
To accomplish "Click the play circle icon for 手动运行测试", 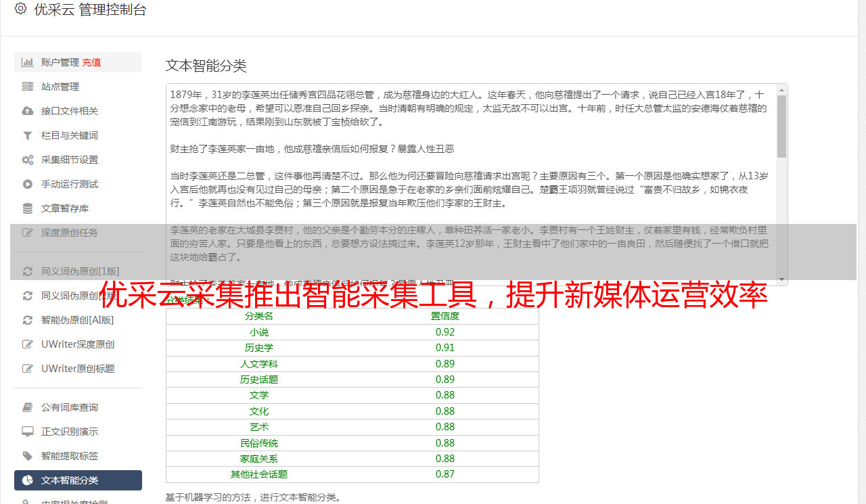I will coord(28,184).
